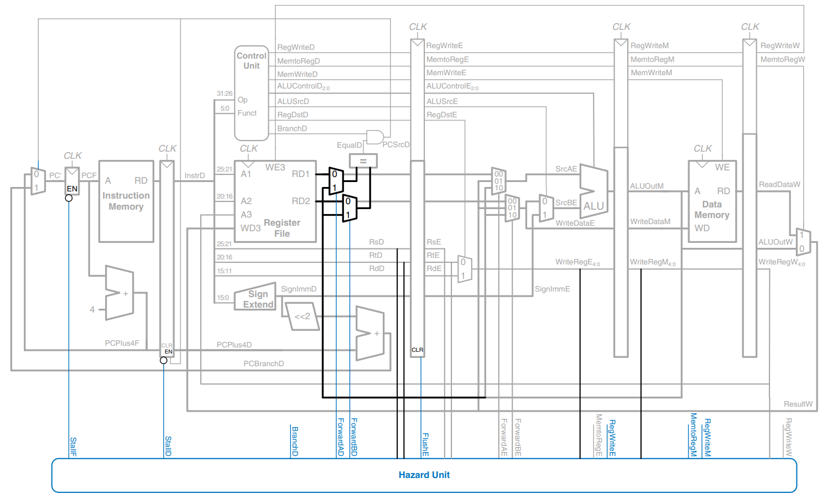Click the Instruction Memory block
Image resolution: width=838 pixels, height=504 pixels.
coord(126,201)
